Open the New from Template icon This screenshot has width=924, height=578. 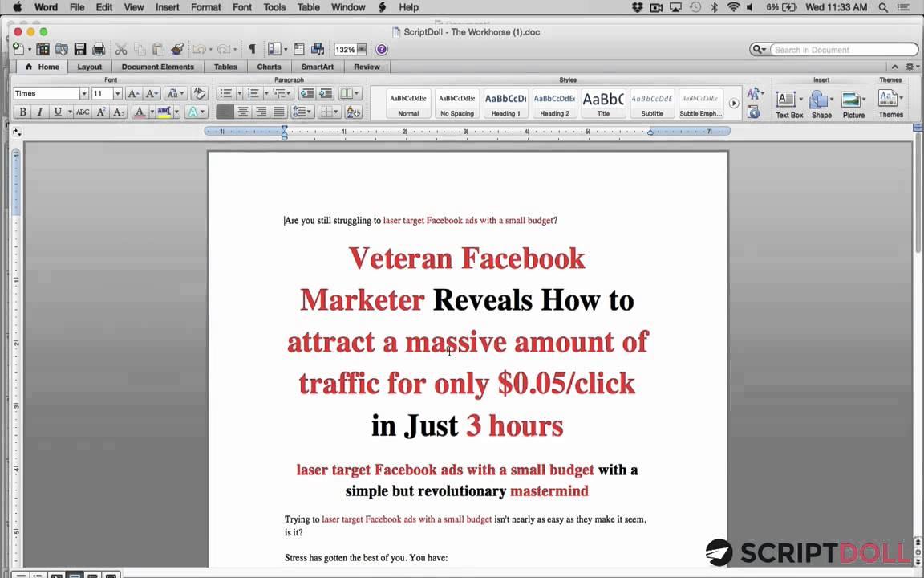(x=43, y=49)
